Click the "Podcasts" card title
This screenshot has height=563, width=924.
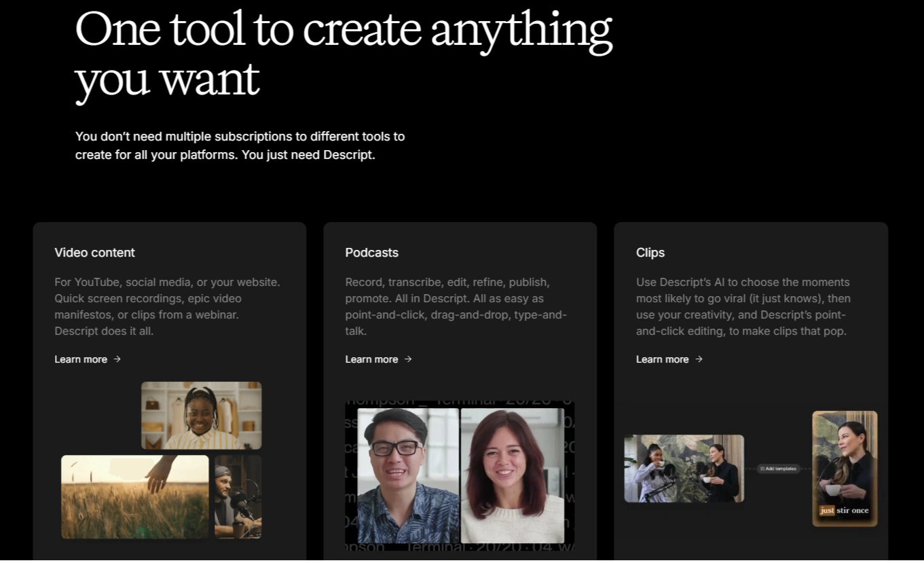point(371,253)
